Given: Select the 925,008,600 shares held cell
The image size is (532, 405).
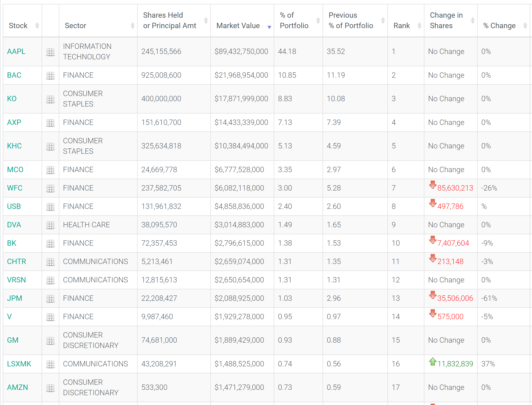Looking at the screenshot, I should coord(174,75).
